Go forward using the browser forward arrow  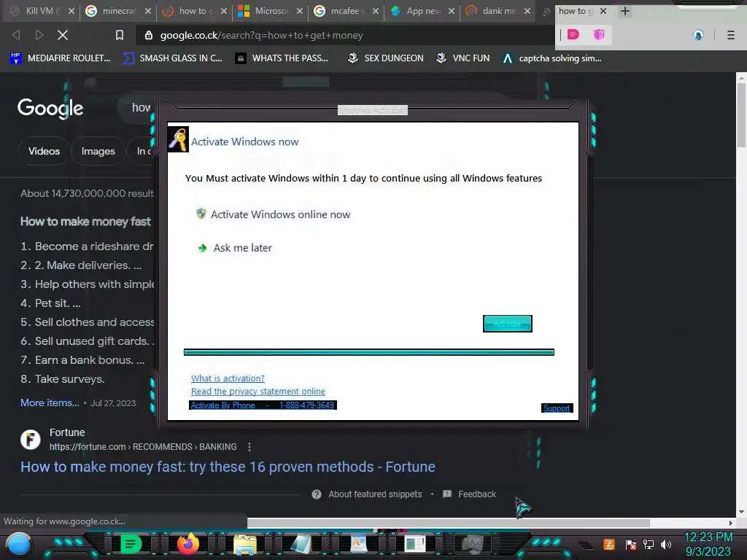[x=39, y=35]
